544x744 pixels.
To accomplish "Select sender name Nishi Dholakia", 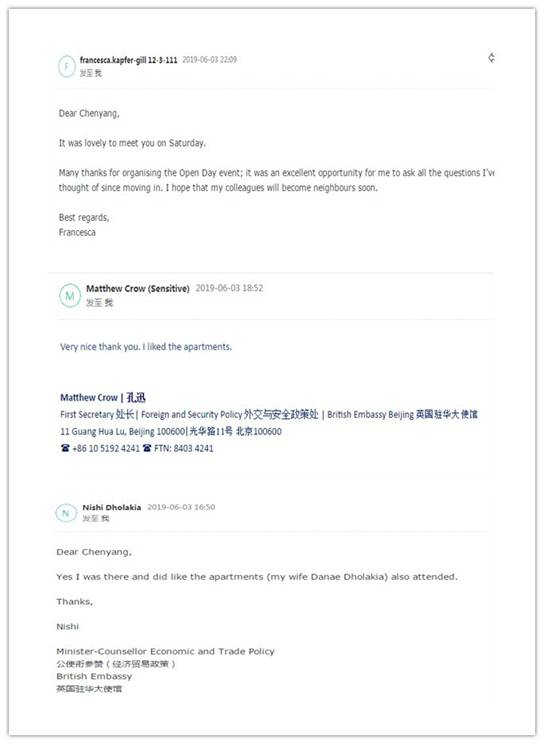I will pos(112,507).
